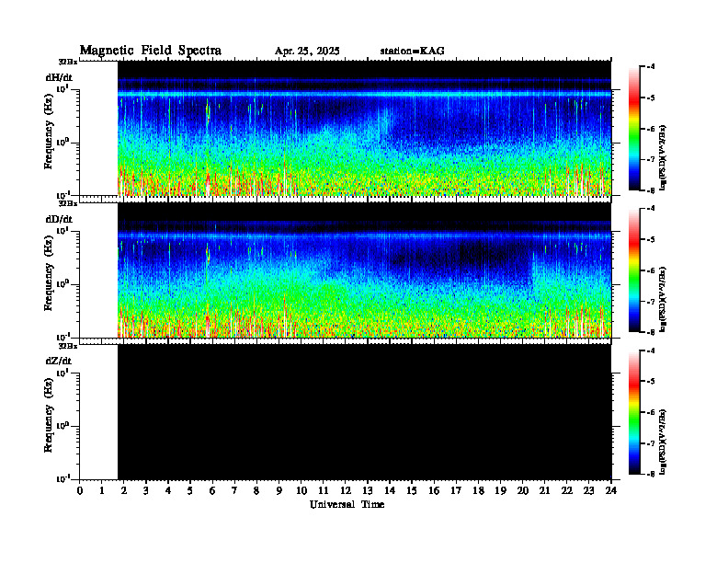Click the 'Magnetic Field Spectra' title

coord(151,51)
